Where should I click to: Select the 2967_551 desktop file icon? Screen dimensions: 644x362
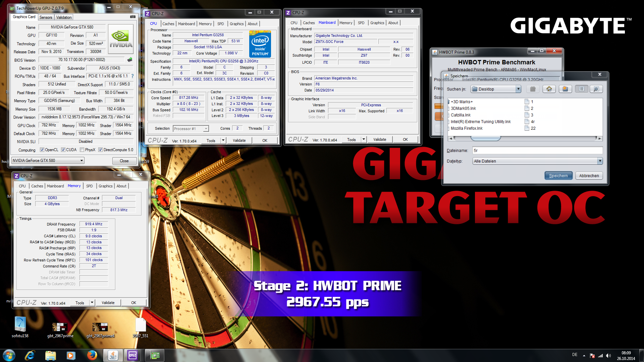pyautogui.click(x=141, y=328)
